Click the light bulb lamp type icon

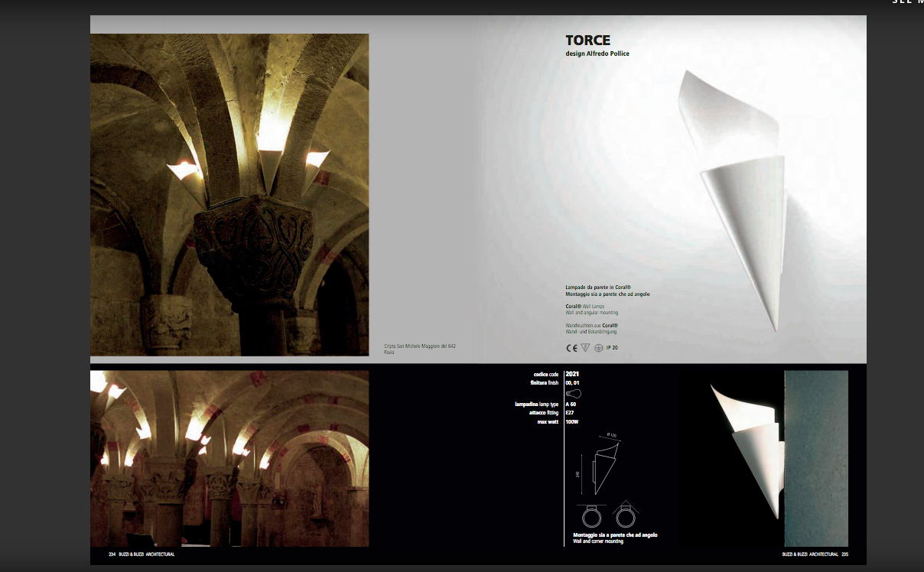pos(573,393)
